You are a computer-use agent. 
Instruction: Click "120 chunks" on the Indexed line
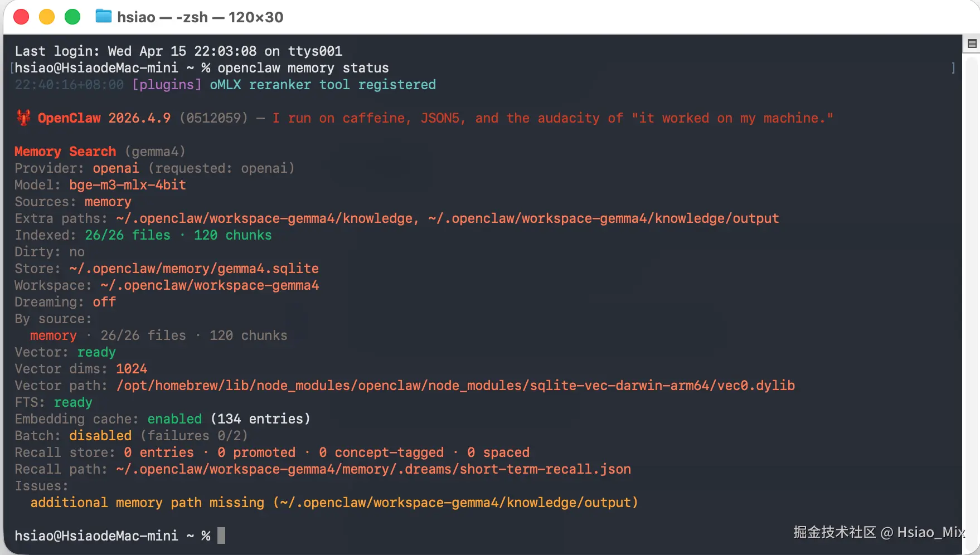click(x=233, y=235)
